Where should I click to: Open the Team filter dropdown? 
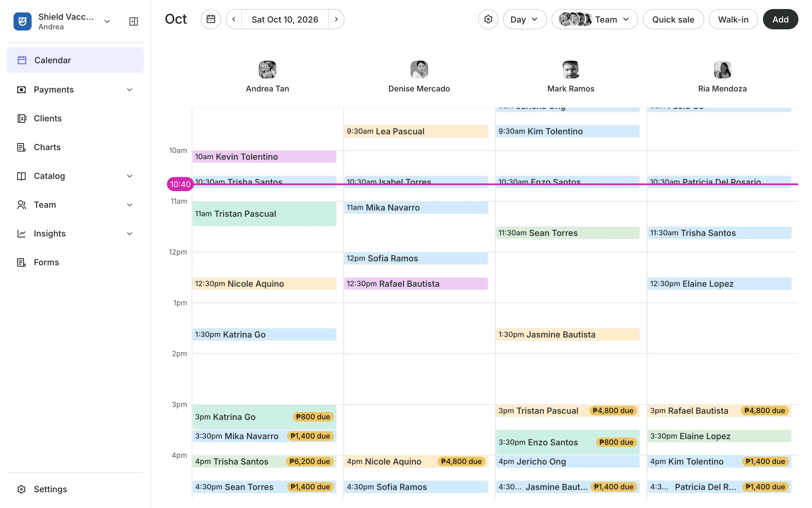coord(595,19)
